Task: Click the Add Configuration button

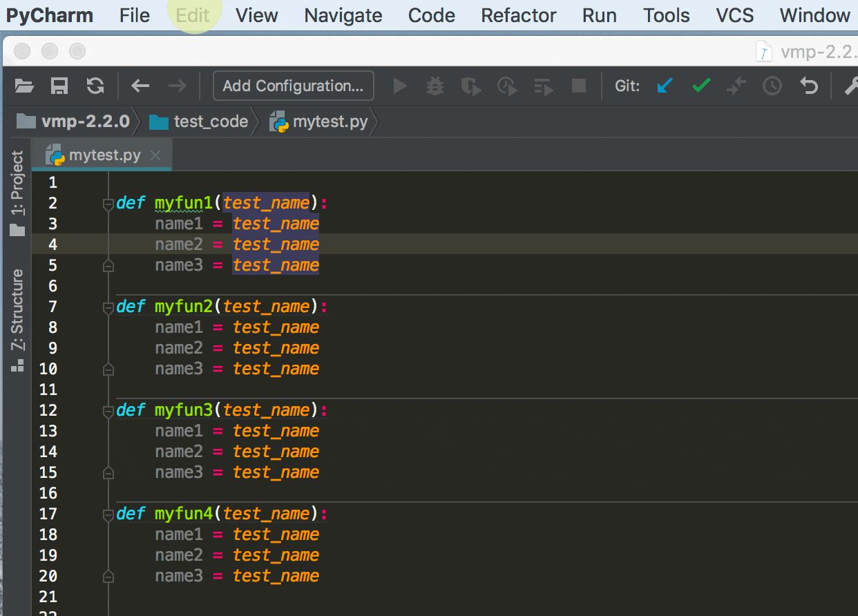Action: coord(293,86)
